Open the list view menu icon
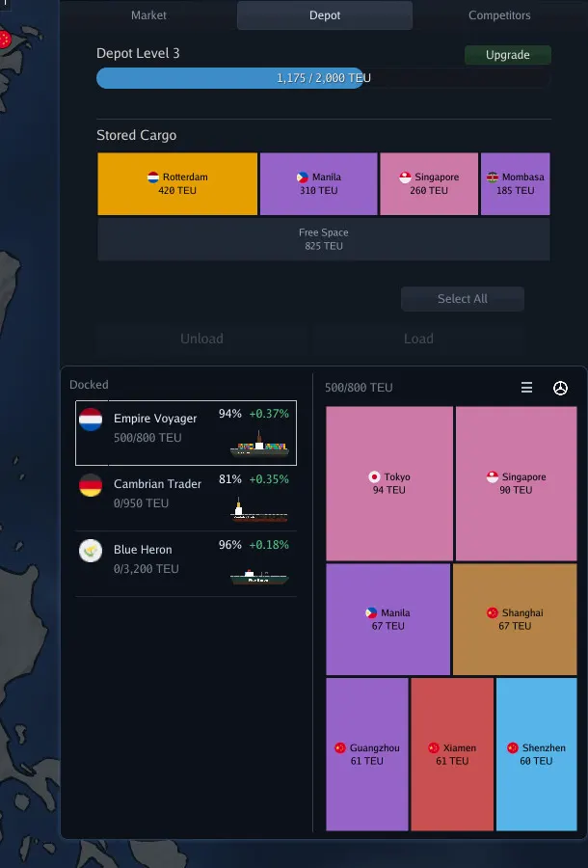This screenshot has height=868, width=588. point(526,388)
